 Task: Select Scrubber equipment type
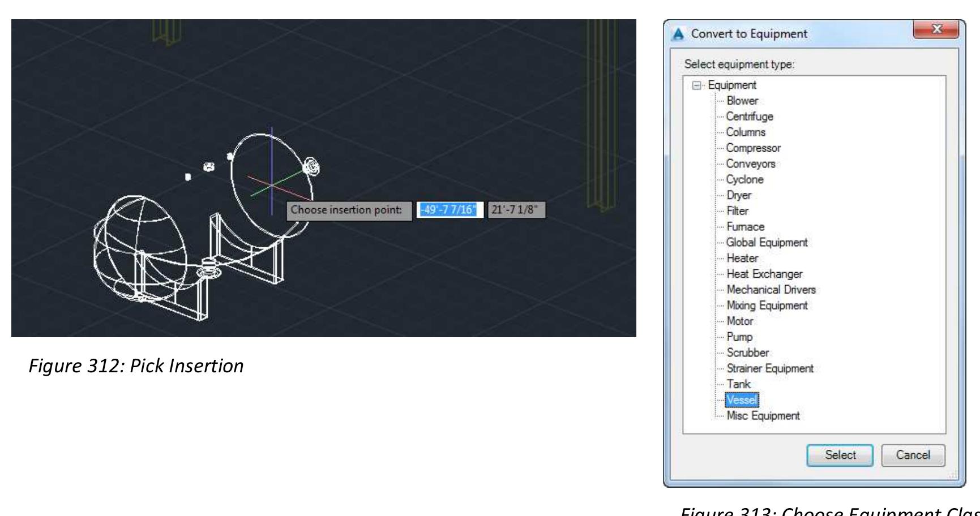[x=748, y=352]
